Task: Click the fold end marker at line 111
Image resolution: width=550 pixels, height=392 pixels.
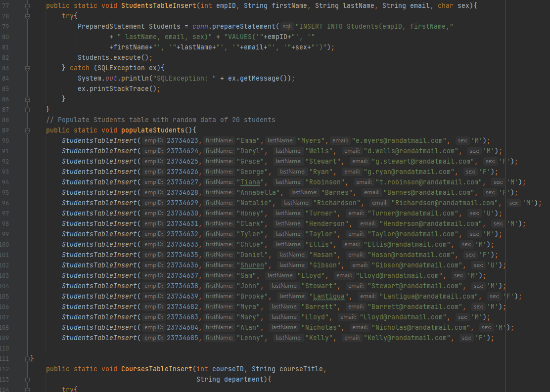Action: 27,359
